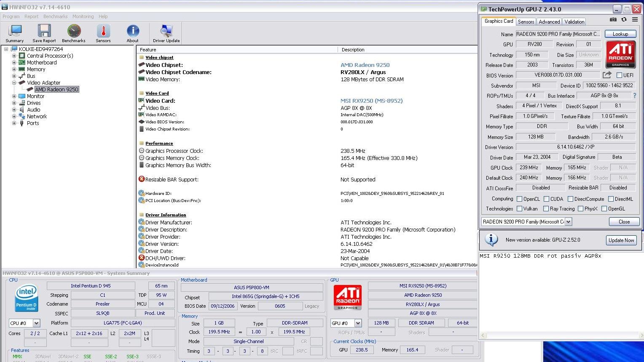Screen dimensions: 644x362
Task: Open the CPU #0 dropdown
Action: [x=36, y=323]
